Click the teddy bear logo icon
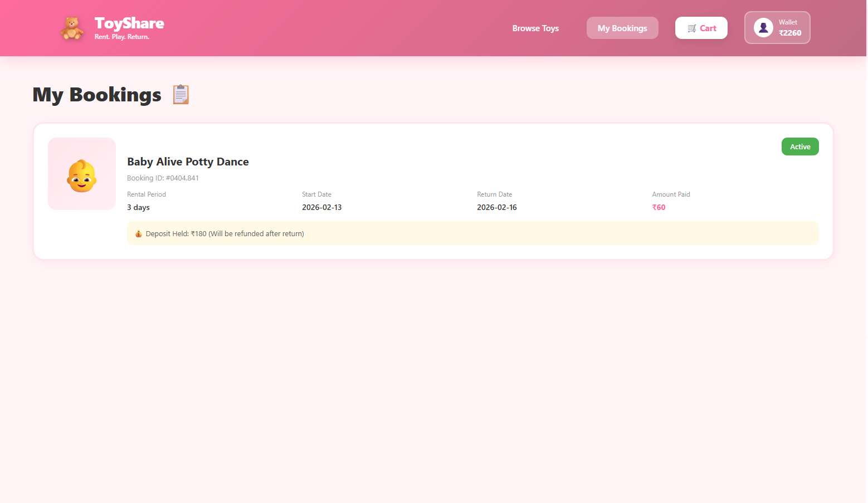The width and height of the screenshot is (868, 503). [72, 28]
